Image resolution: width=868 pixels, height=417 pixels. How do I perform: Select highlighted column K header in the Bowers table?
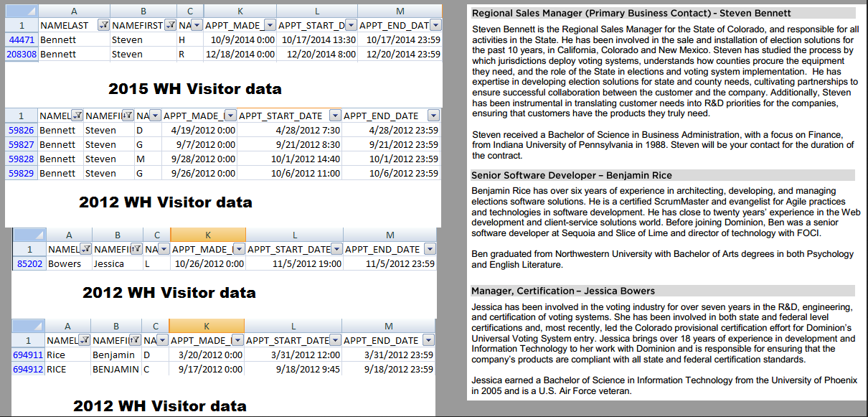[208, 235]
